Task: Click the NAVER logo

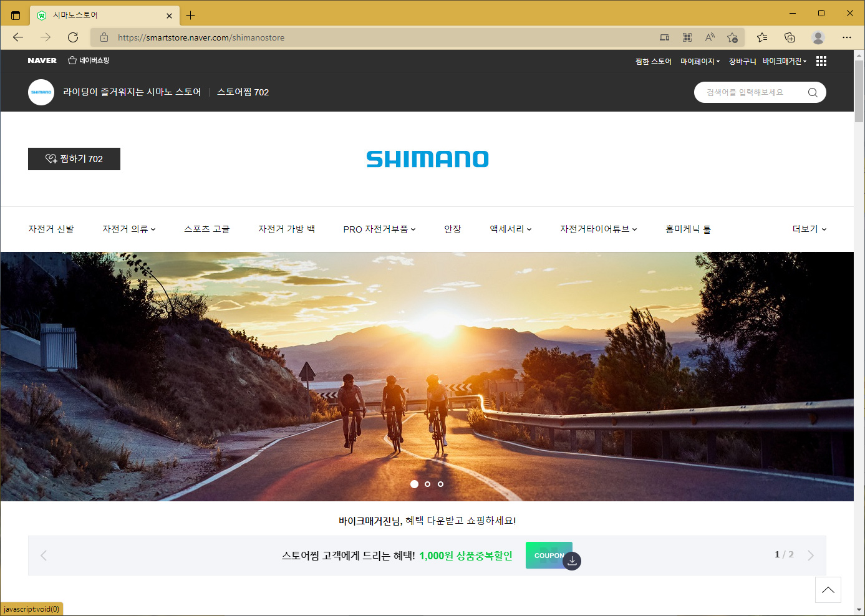Action: [42, 60]
